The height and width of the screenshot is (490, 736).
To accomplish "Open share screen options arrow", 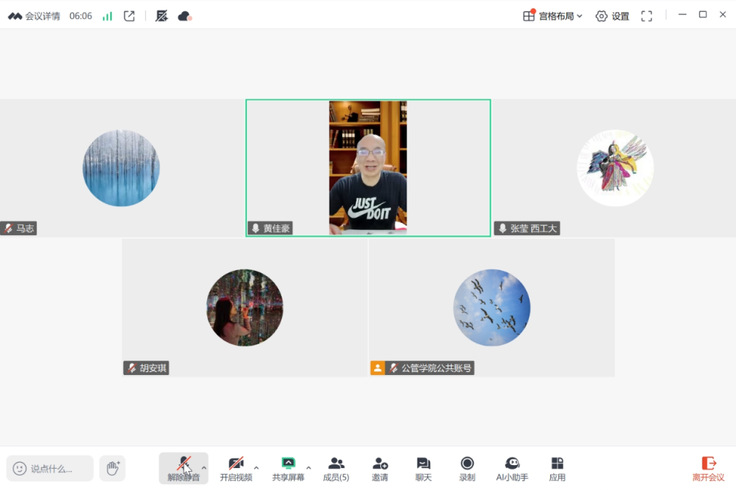I will point(308,467).
